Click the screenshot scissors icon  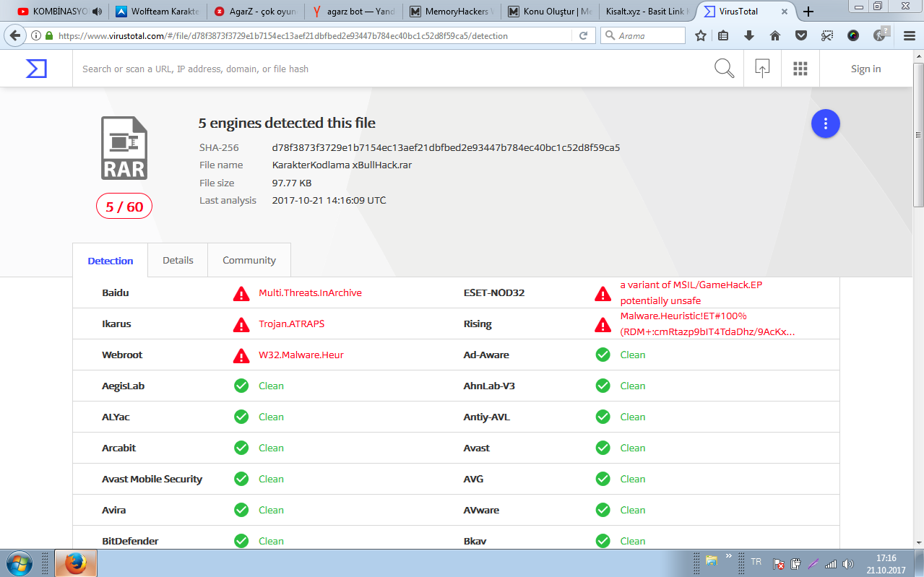(x=827, y=35)
